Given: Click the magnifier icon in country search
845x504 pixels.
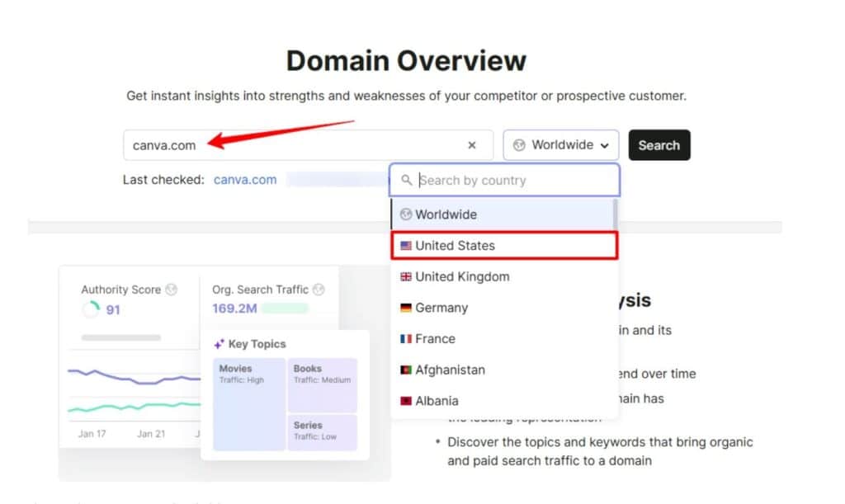Looking at the screenshot, I should click(x=406, y=180).
